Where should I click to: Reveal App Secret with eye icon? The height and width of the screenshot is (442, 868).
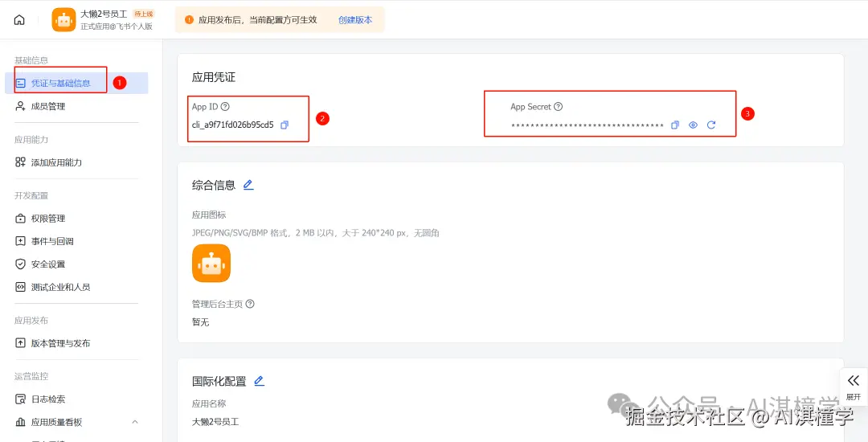click(x=693, y=125)
